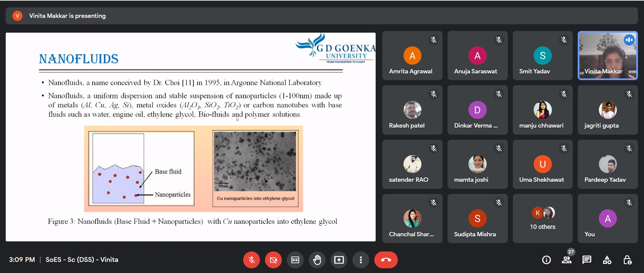Open host controls lock icon
644x273 pixels.
pyautogui.click(x=627, y=260)
